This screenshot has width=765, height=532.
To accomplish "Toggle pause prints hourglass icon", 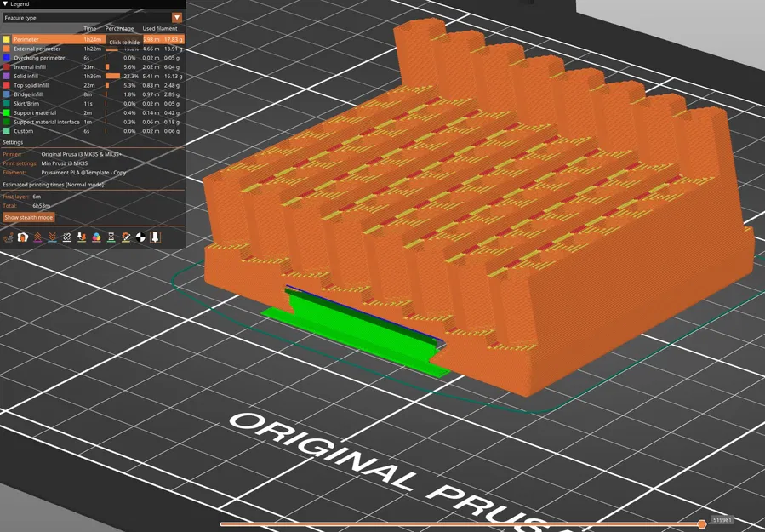I will (111, 237).
